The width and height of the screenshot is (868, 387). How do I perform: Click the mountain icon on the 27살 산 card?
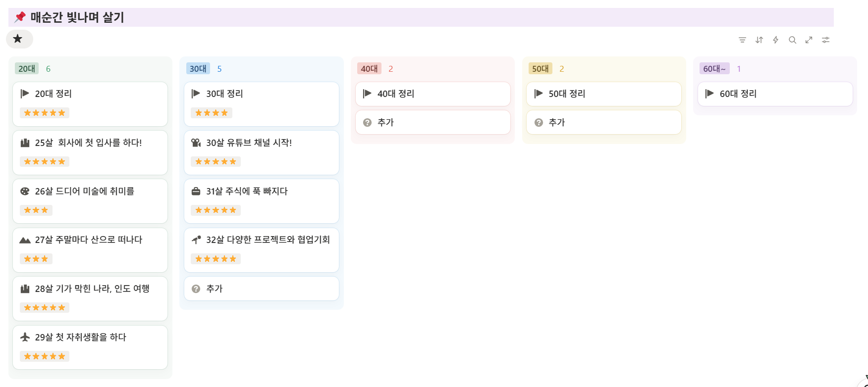[x=24, y=240]
